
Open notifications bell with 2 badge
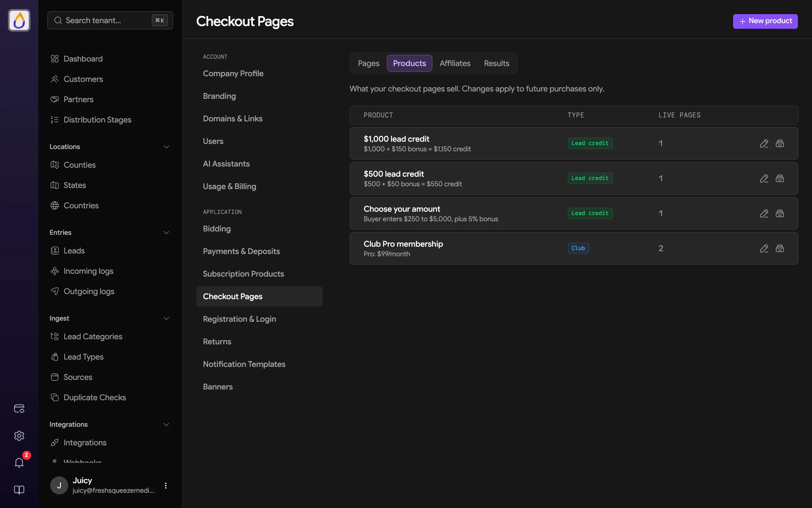(19, 463)
